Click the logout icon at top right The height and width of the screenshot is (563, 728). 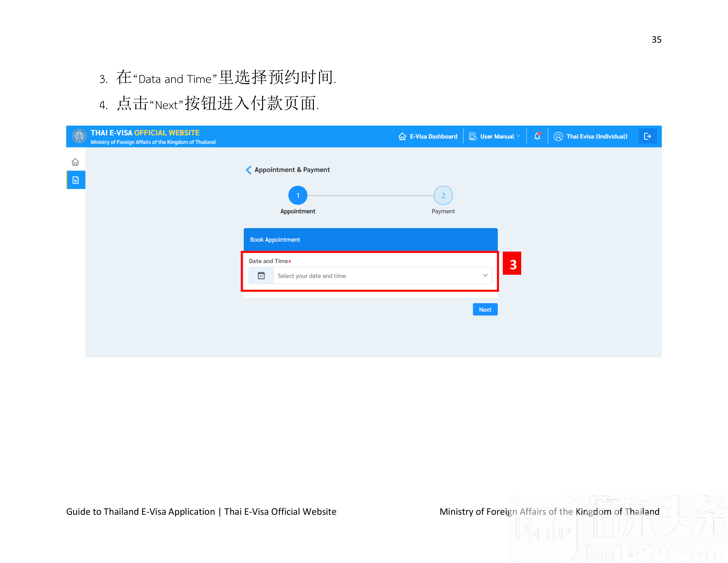pos(647,136)
